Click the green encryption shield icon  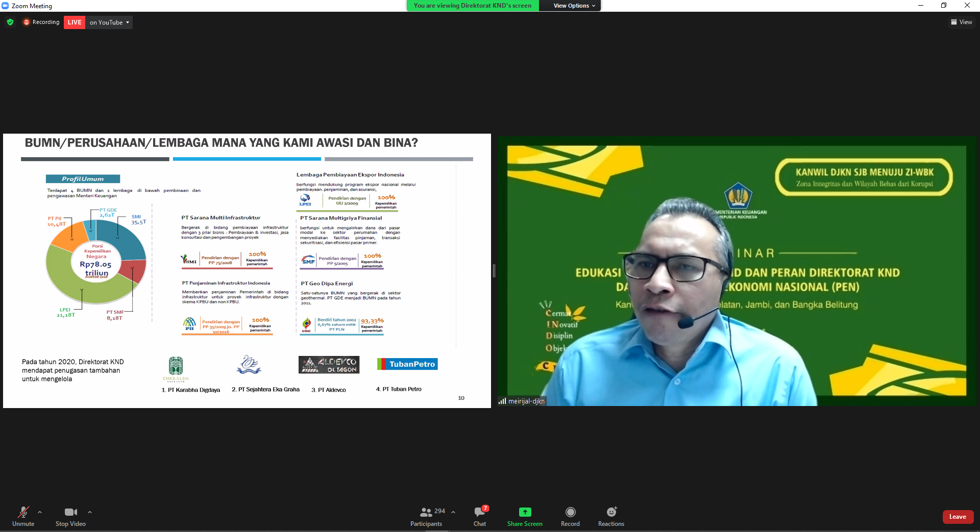pyautogui.click(x=10, y=22)
